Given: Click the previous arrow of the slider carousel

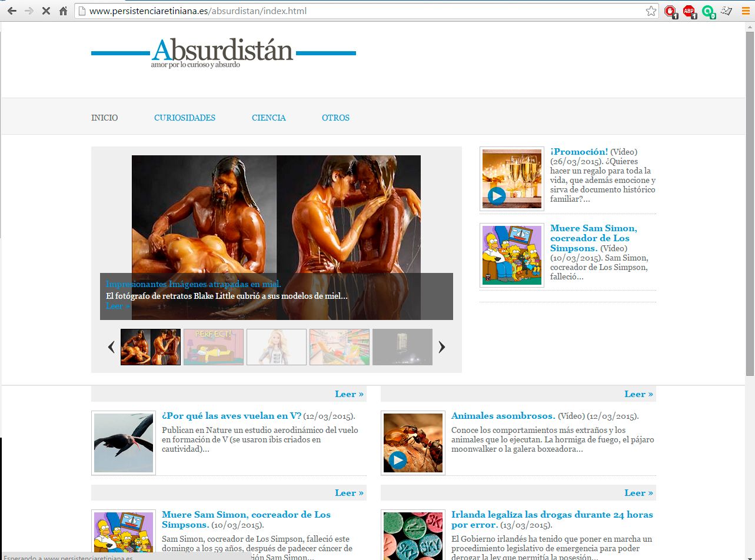Looking at the screenshot, I should tap(111, 347).
